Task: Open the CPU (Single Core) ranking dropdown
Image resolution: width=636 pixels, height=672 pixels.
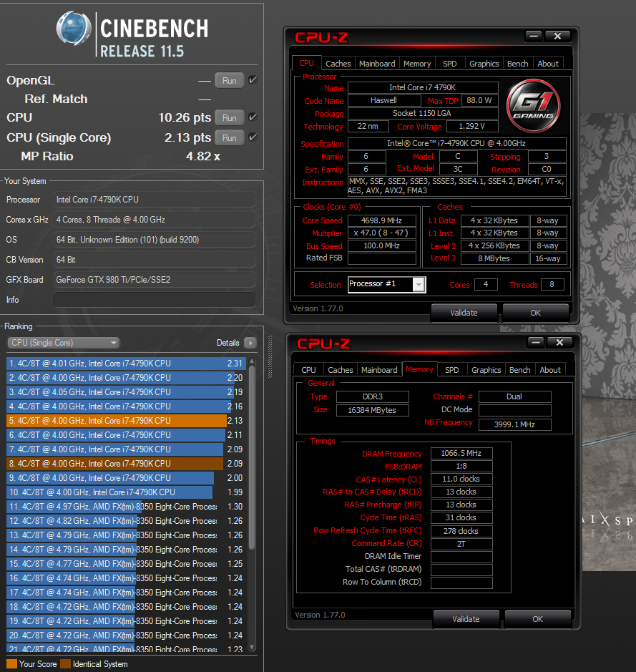Action: click(x=64, y=343)
